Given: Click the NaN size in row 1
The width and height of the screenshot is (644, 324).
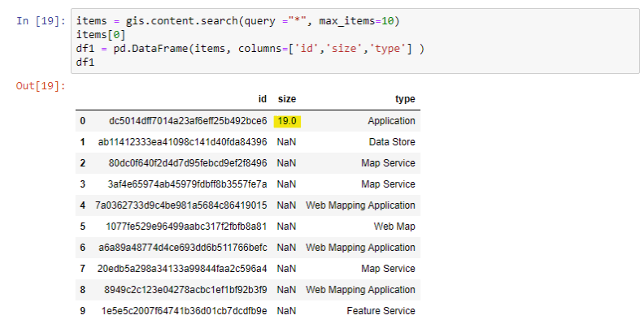Looking at the screenshot, I should [286, 142].
